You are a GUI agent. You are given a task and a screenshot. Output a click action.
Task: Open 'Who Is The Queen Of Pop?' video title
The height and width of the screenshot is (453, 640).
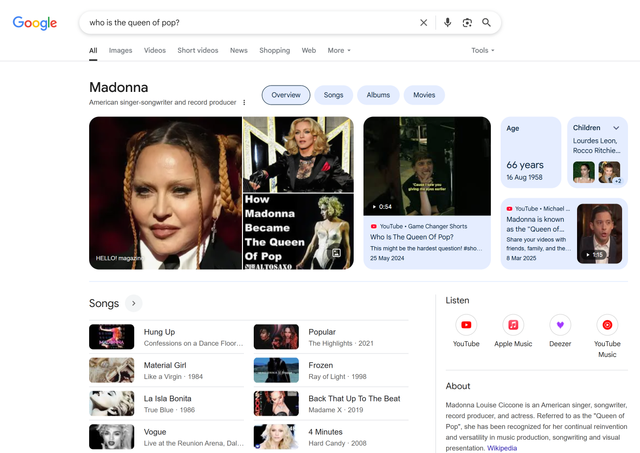point(411,237)
